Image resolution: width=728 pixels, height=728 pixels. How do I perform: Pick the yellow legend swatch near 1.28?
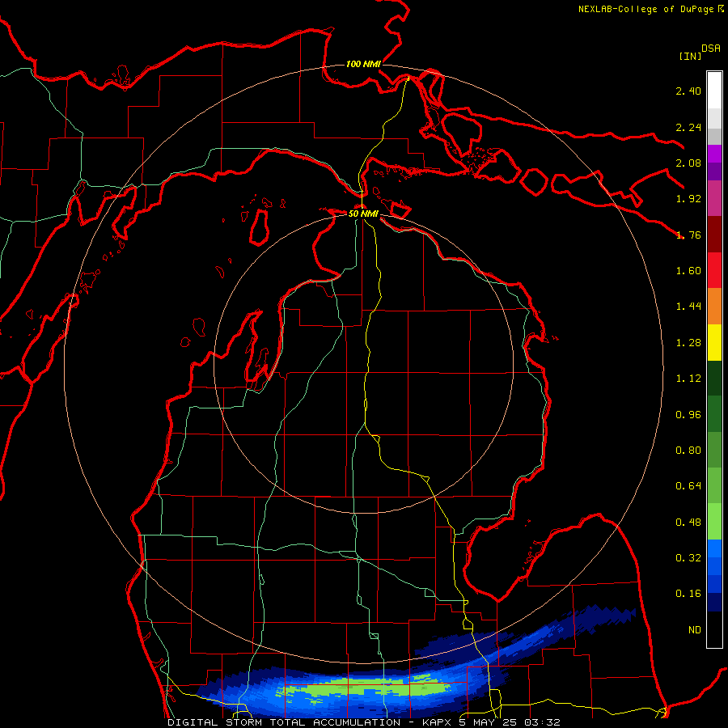714,342
